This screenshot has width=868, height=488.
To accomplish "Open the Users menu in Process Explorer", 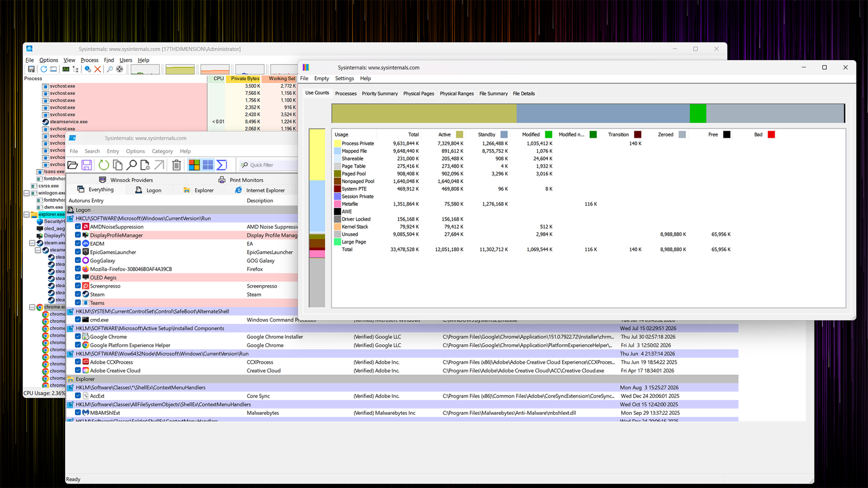I will 126,60.
